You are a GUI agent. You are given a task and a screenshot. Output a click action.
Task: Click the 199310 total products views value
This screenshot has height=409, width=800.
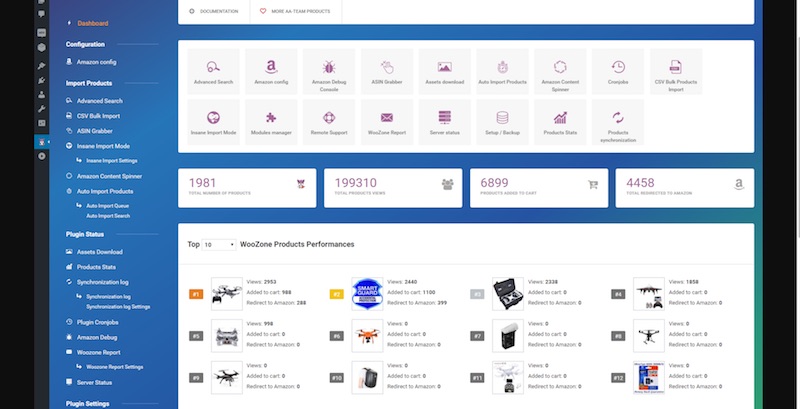(x=356, y=183)
